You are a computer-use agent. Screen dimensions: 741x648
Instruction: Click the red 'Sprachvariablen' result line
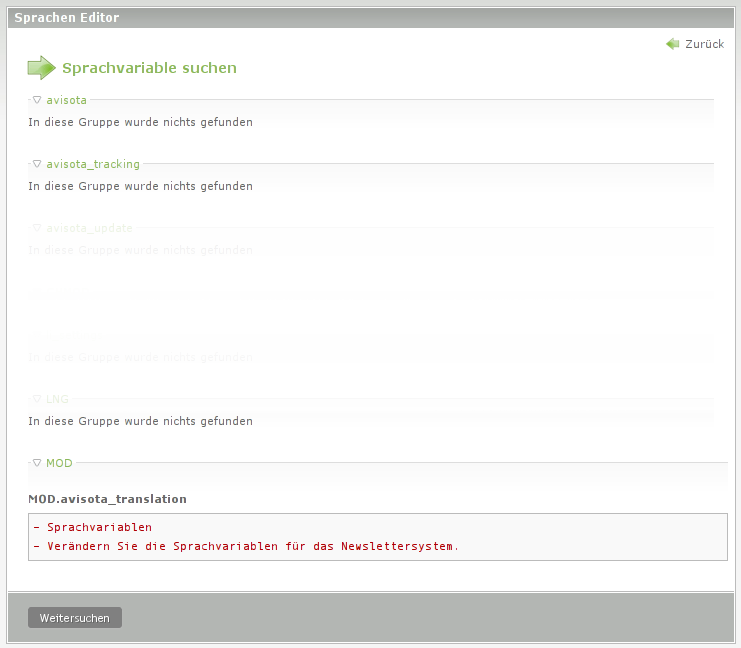[99, 527]
